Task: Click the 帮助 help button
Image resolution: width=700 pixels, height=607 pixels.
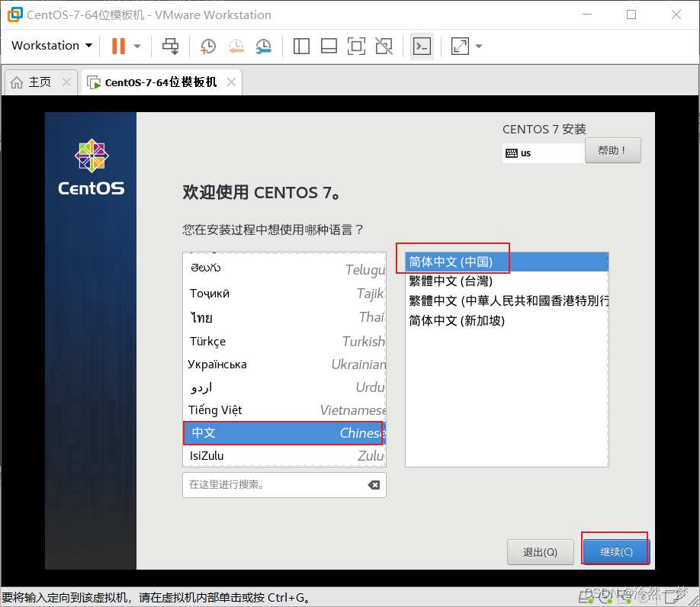Action: click(x=613, y=150)
